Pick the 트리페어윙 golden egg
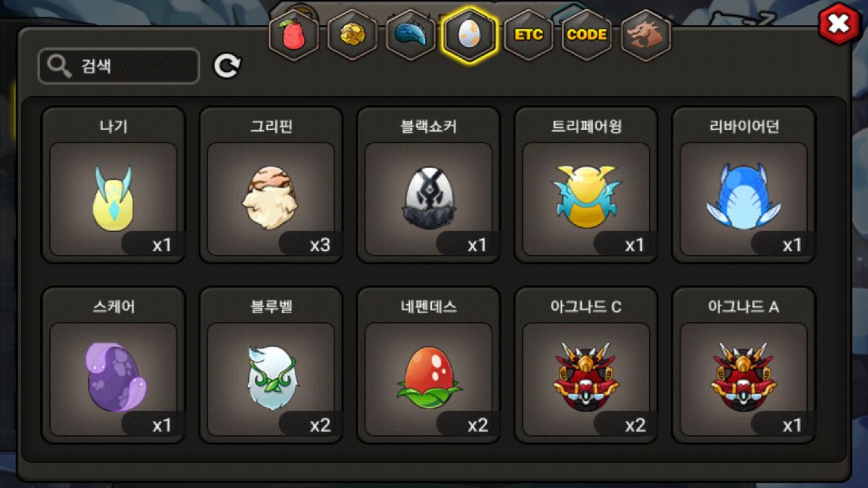The width and height of the screenshot is (868, 488). (x=586, y=185)
